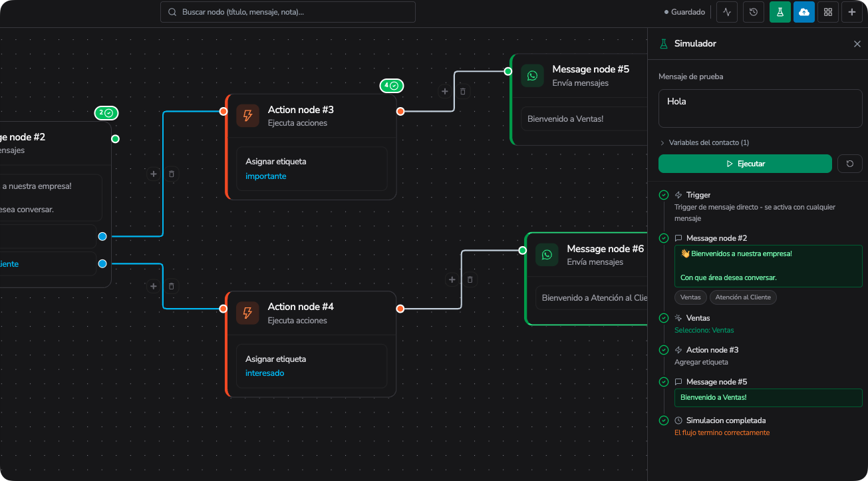
Task: Click Action node #3 step in simulator log
Action: click(712, 350)
